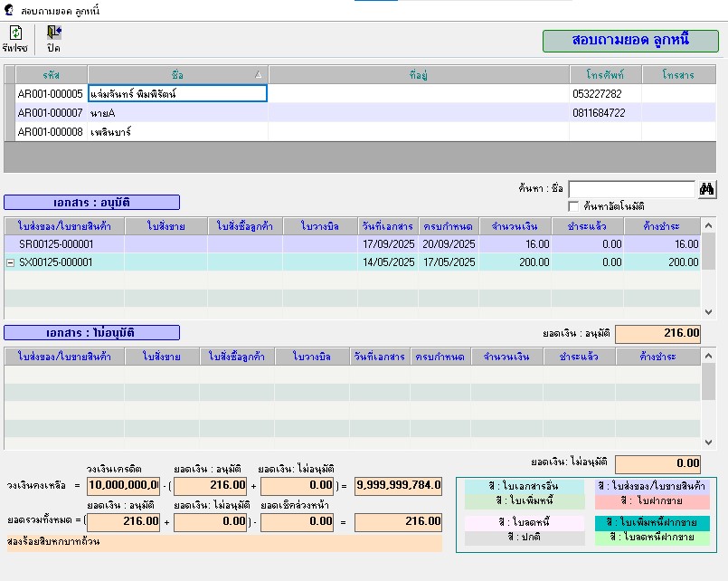Click the รีเฟรช refresh icon
This screenshot has height=581, width=728.
[x=15, y=33]
